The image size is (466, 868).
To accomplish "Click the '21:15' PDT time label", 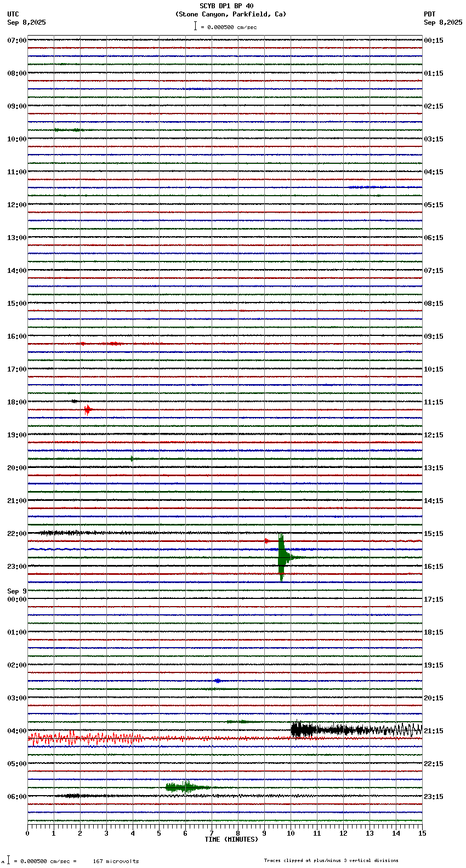I will click(x=434, y=731).
